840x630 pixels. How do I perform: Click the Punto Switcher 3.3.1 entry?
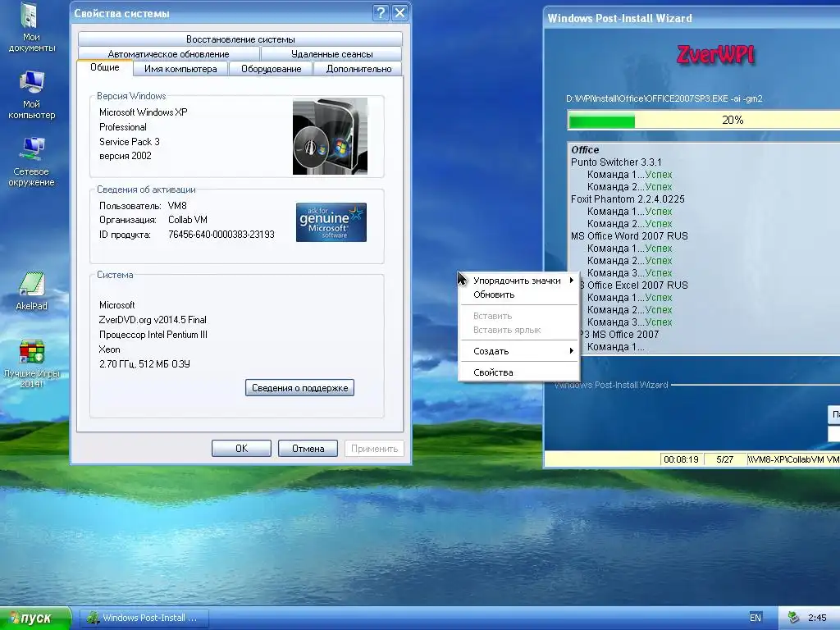[x=616, y=162]
